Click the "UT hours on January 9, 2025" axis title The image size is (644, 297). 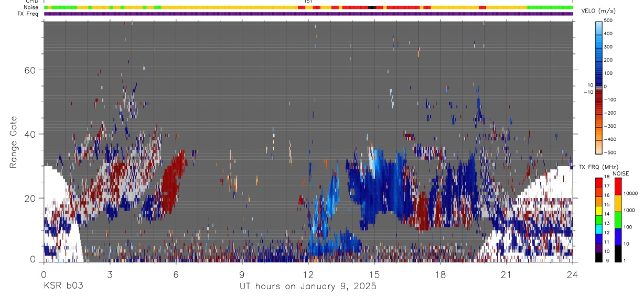coord(308,287)
